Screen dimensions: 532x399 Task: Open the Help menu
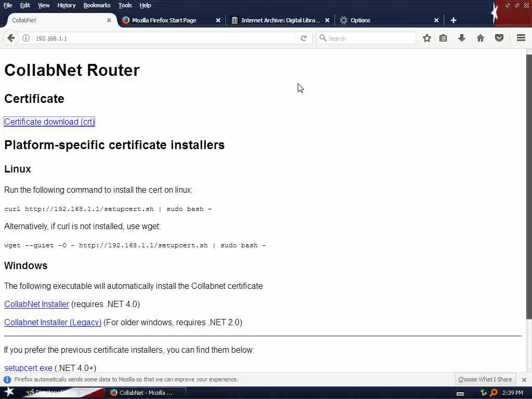click(145, 5)
